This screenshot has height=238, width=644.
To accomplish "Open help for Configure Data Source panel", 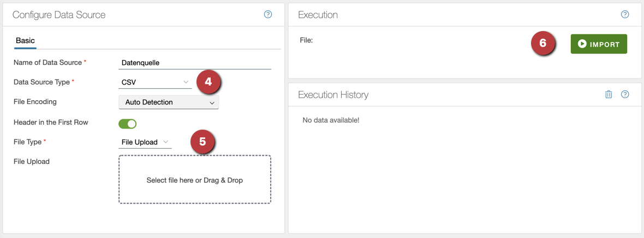I will pyautogui.click(x=267, y=14).
